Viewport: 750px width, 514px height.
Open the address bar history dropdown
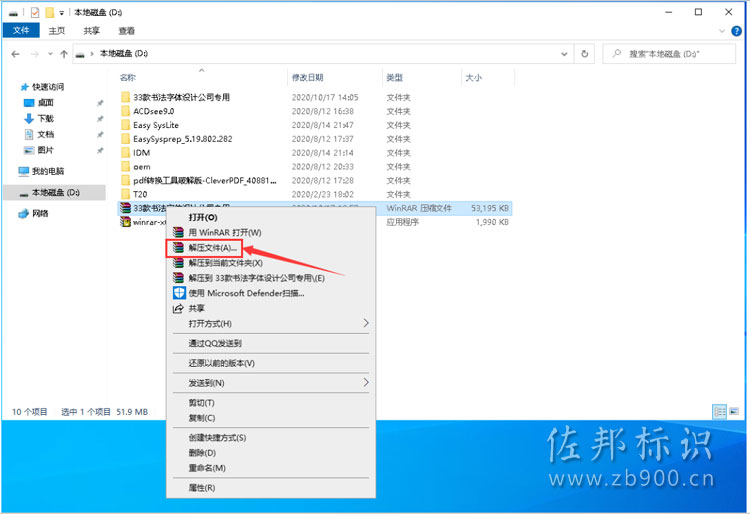[564, 54]
